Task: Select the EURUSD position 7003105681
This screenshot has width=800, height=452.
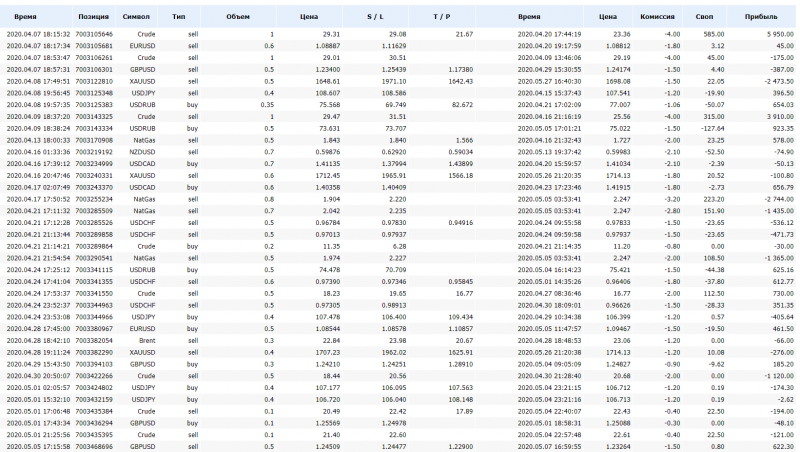Action: click(x=398, y=46)
